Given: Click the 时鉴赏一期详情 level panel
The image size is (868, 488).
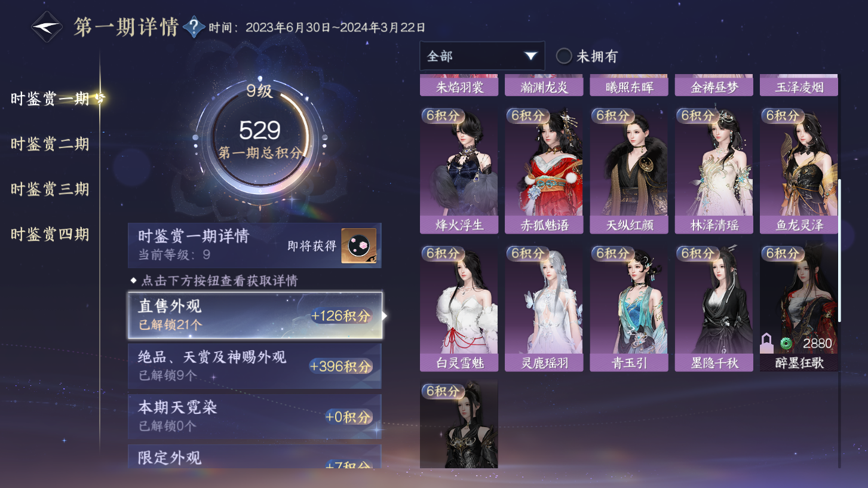Looking at the screenshot, I should coord(254,245).
